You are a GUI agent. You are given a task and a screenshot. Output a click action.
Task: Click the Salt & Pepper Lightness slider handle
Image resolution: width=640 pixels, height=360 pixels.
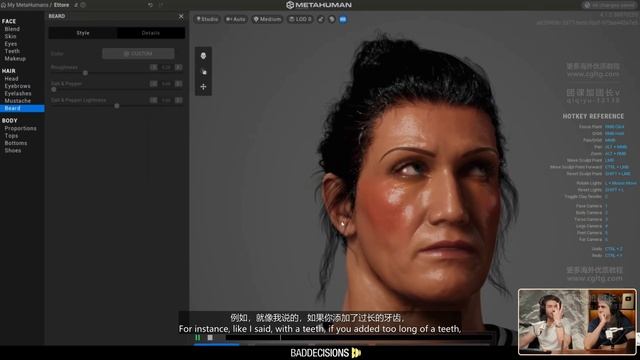click(x=117, y=106)
